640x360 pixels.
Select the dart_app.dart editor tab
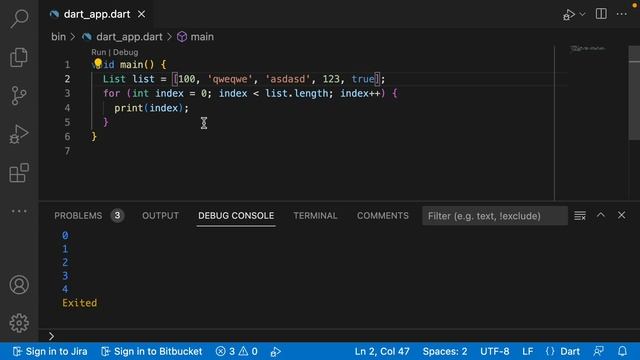tap(97, 14)
